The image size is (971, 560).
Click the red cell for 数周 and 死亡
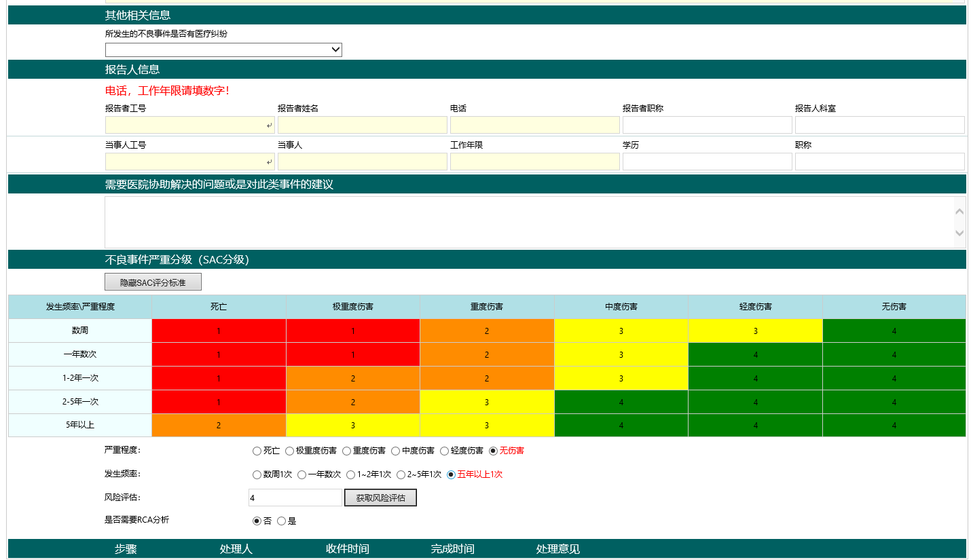(x=219, y=331)
